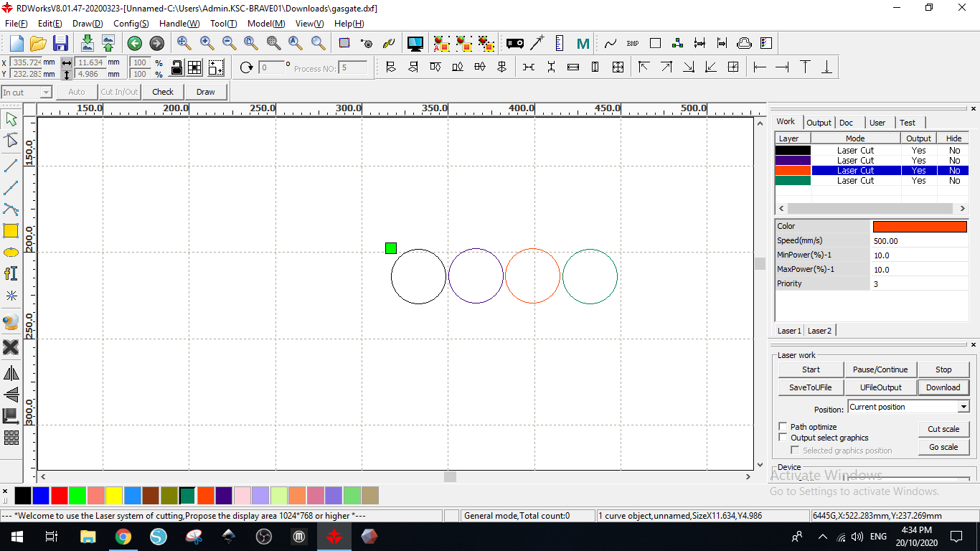Switch to the Test tab

coord(908,123)
